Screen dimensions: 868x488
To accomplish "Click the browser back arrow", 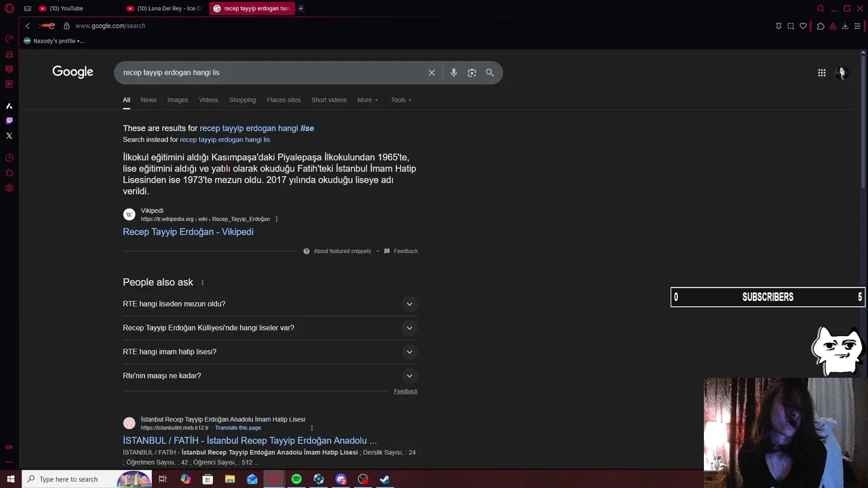I will (27, 26).
